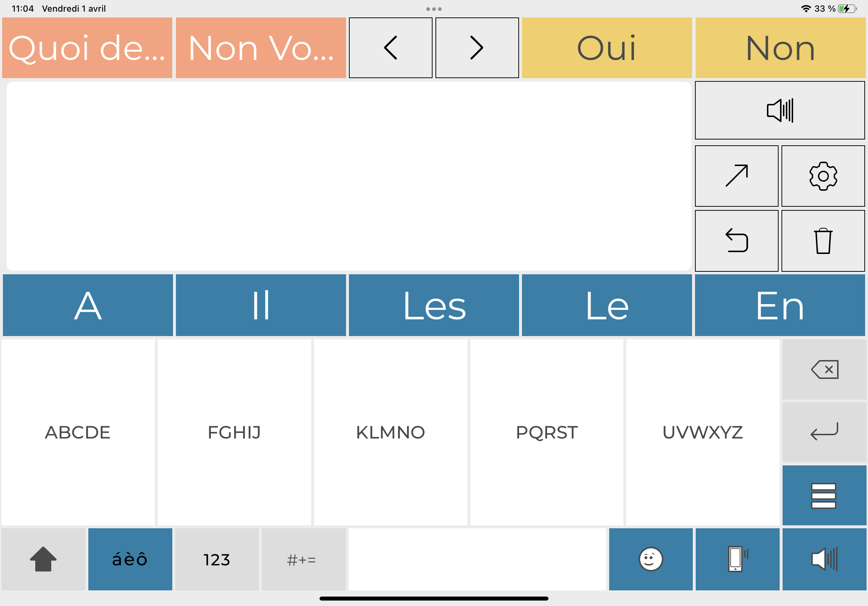868x606 pixels.
Task: Click the white message text area
Action: [349, 176]
